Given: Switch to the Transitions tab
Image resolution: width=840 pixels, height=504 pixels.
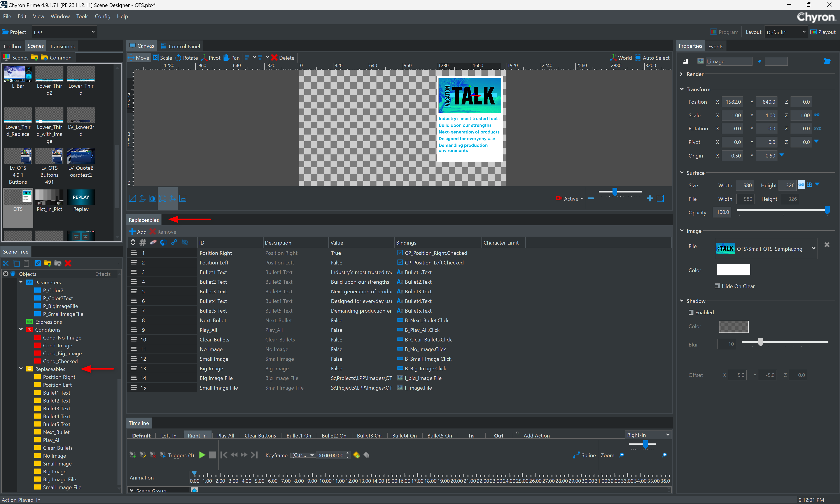Looking at the screenshot, I should coord(62,46).
